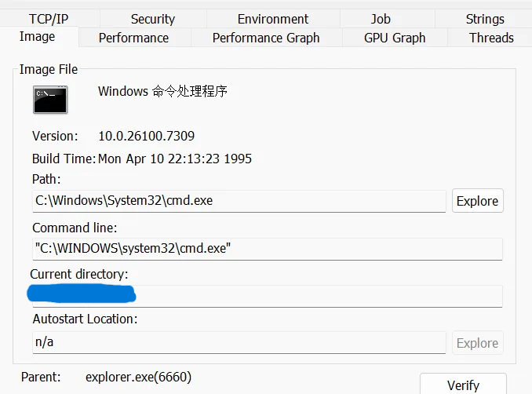
Task: Select the Autostart Location field
Action: point(239,343)
